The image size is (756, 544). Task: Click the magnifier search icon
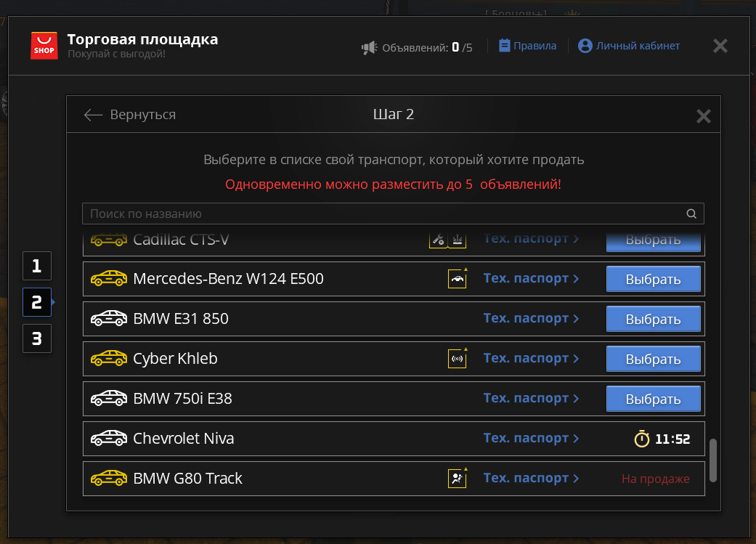point(691,214)
